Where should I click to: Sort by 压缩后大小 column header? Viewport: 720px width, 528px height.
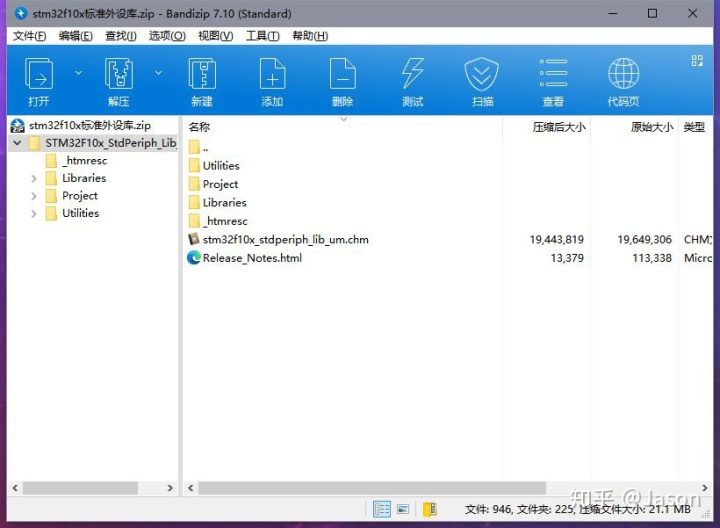tap(559, 127)
